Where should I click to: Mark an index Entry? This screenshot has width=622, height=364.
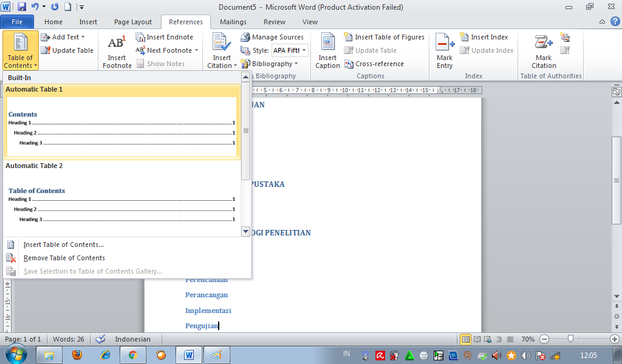[x=444, y=52]
